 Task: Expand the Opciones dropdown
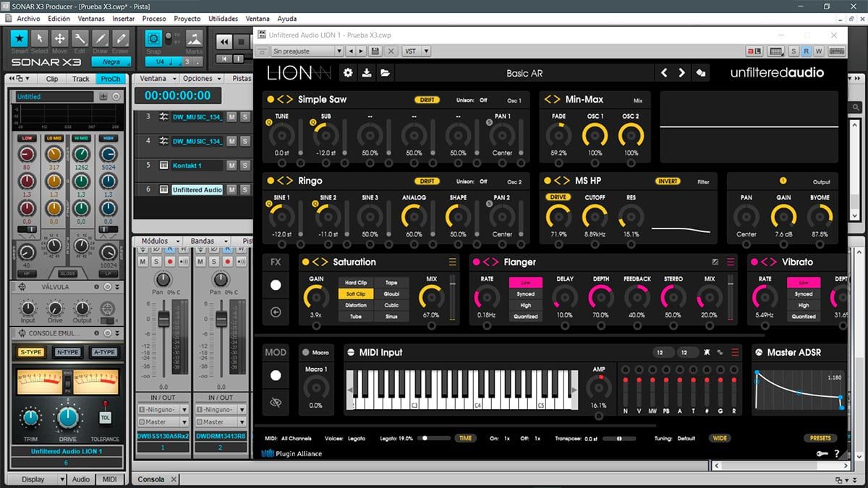[x=202, y=78]
